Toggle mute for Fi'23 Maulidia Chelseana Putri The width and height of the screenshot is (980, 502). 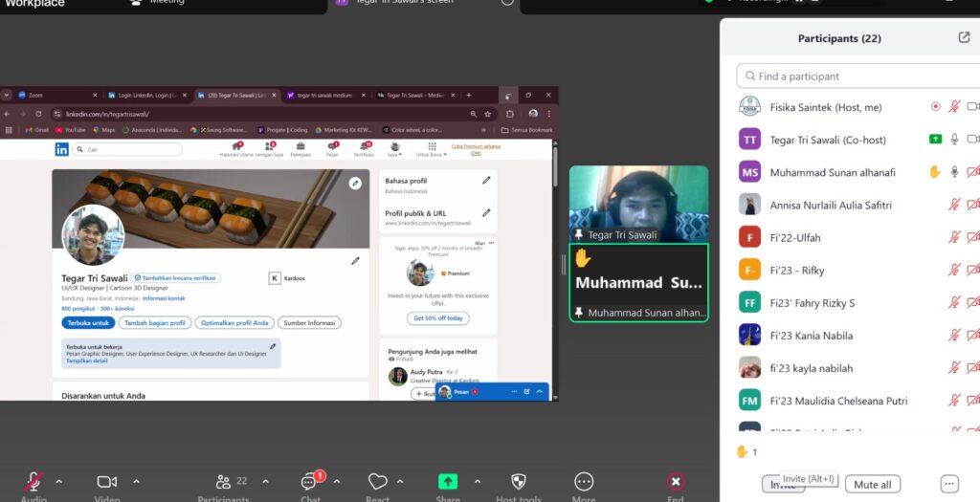point(954,401)
